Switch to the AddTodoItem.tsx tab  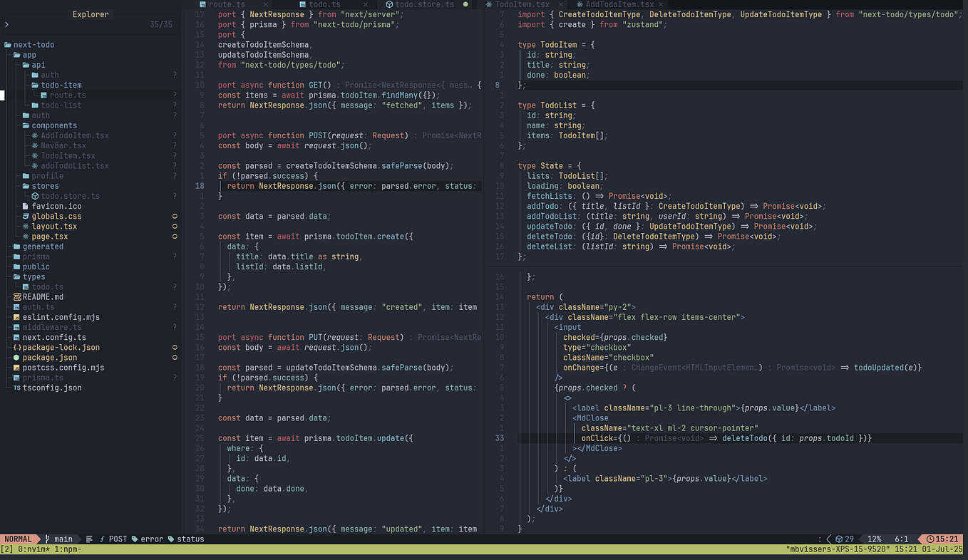click(x=619, y=4)
